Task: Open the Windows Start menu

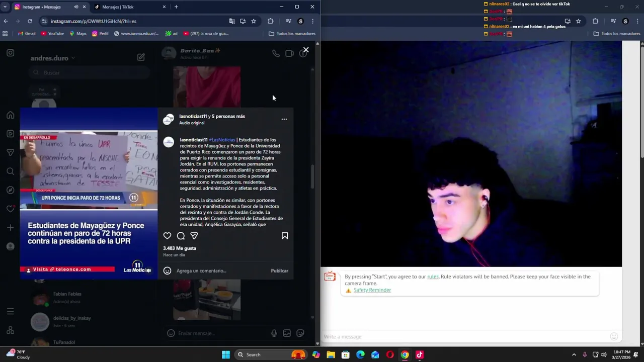Action: click(x=226, y=354)
